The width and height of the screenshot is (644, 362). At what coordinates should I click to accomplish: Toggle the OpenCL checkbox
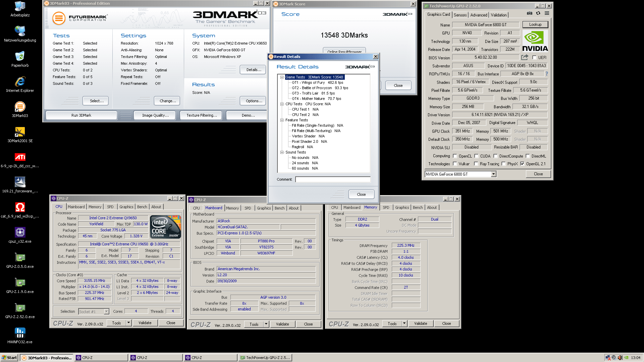click(455, 156)
